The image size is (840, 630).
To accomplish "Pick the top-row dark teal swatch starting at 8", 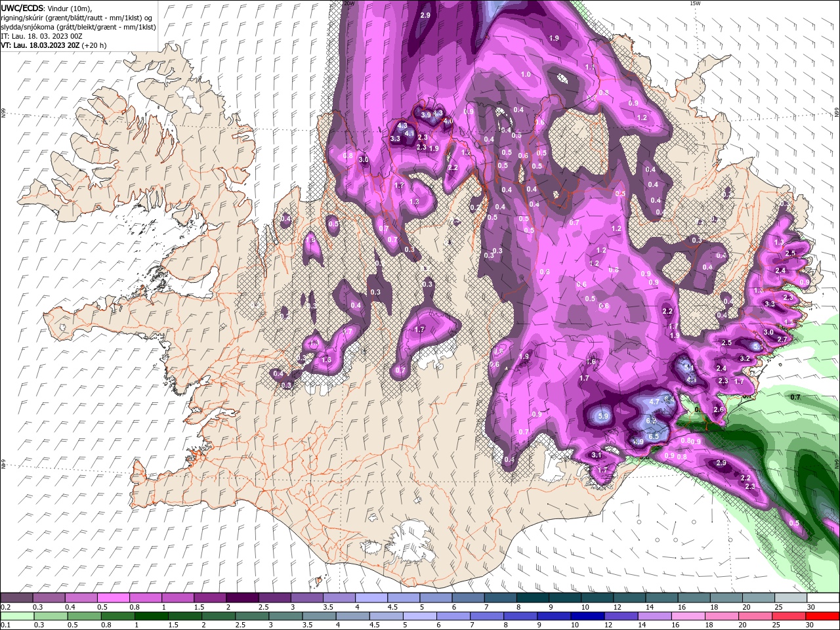I will (532, 598).
